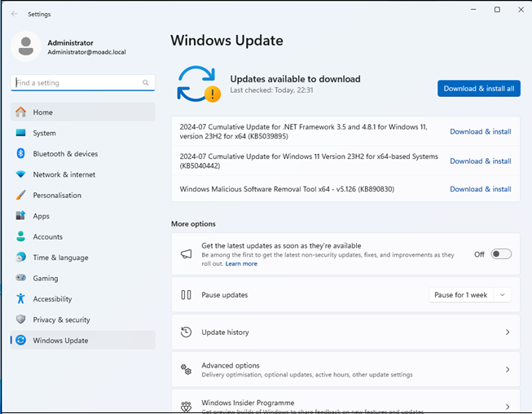
Task: Select Privacy & security label
Action: click(61, 319)
